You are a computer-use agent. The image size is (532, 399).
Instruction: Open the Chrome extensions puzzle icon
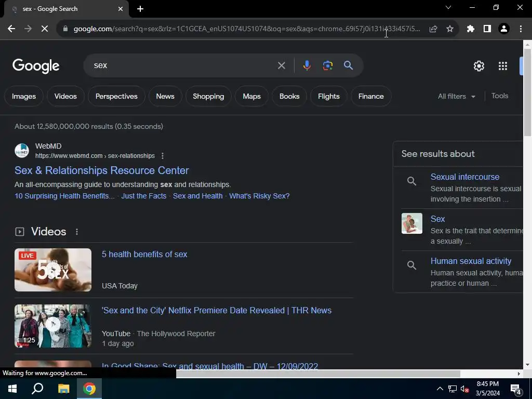pyautogui.click(x=470, y=29)
